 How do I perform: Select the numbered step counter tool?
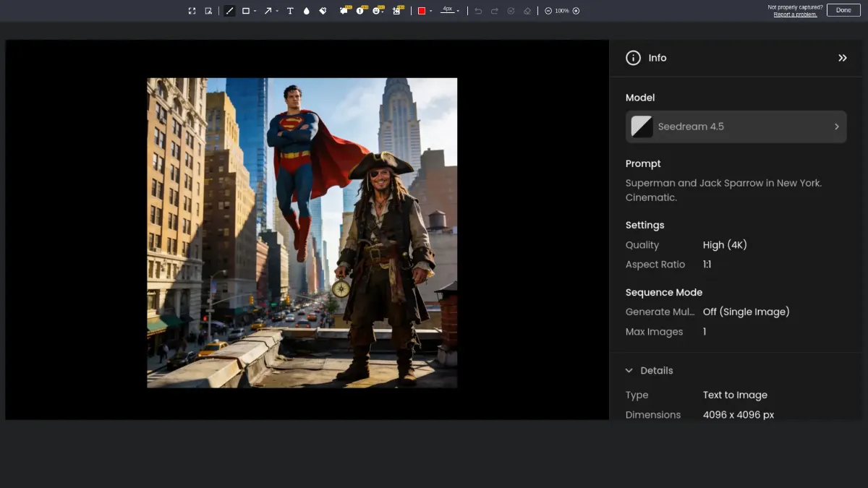[360, 11]
